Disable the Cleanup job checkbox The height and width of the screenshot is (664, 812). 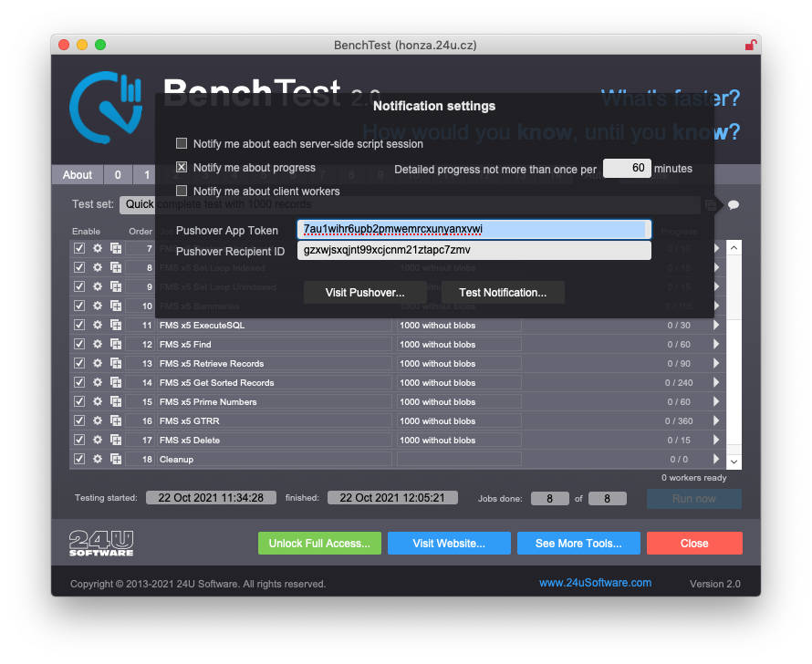[x=79, y=459]
